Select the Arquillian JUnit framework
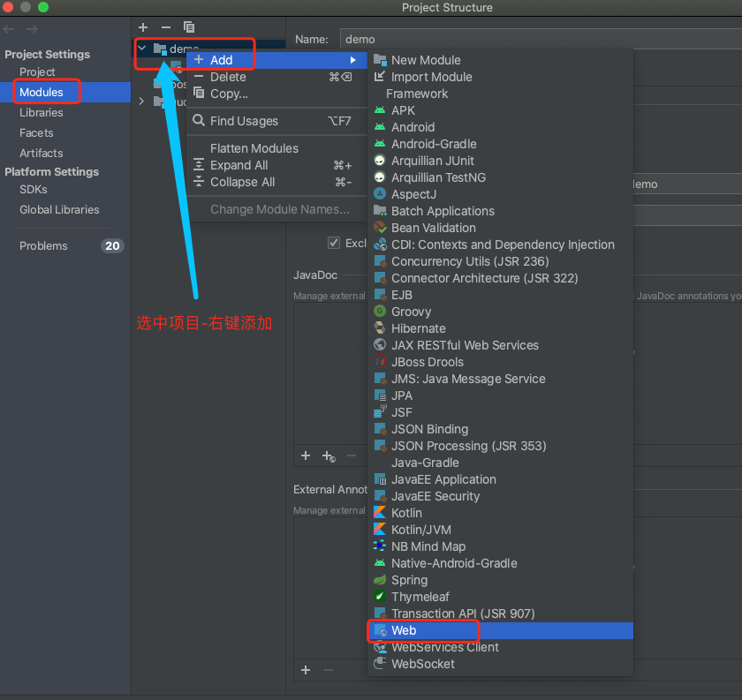Image resolution: width=742 pixels, height=700 pixels. click(x=500, y=161)
